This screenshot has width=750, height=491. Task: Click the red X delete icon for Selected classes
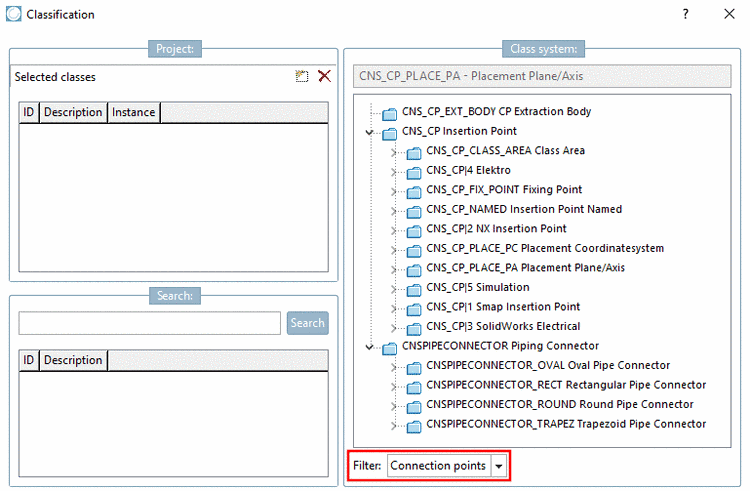pos(324,76)
